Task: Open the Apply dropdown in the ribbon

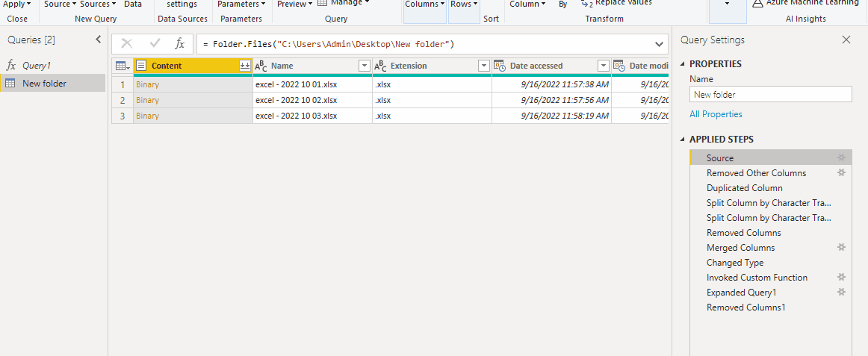Action: tap(17, 4)
